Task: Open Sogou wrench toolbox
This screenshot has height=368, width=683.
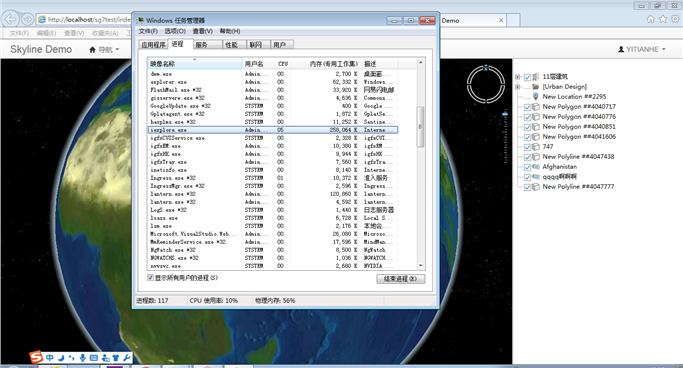Action: click(x=127, y=358)
